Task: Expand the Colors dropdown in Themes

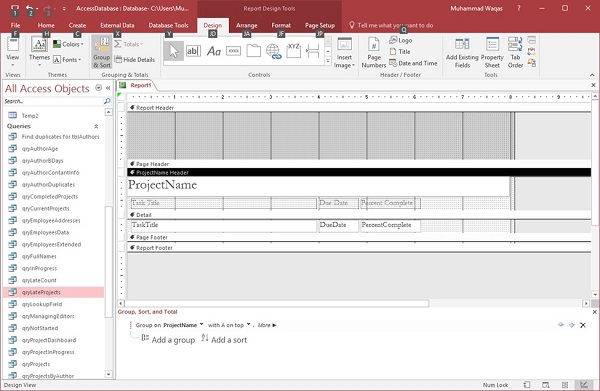Action: [68, 44]
